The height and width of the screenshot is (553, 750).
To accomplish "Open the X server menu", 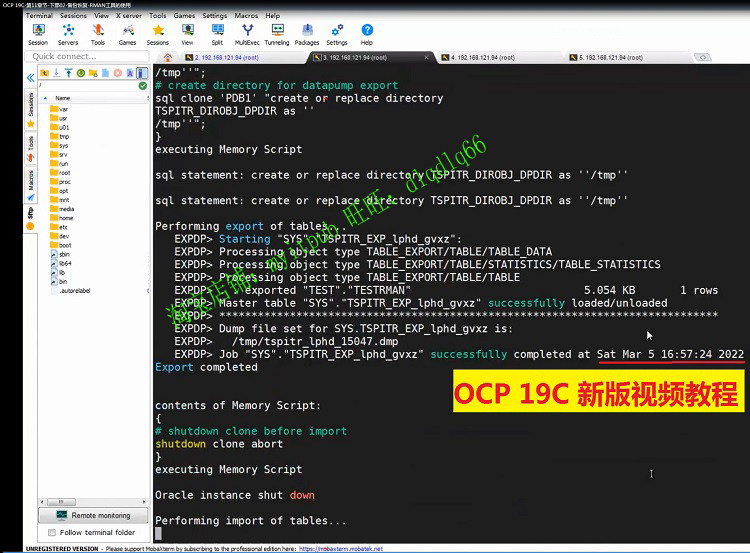I will 129,16.
